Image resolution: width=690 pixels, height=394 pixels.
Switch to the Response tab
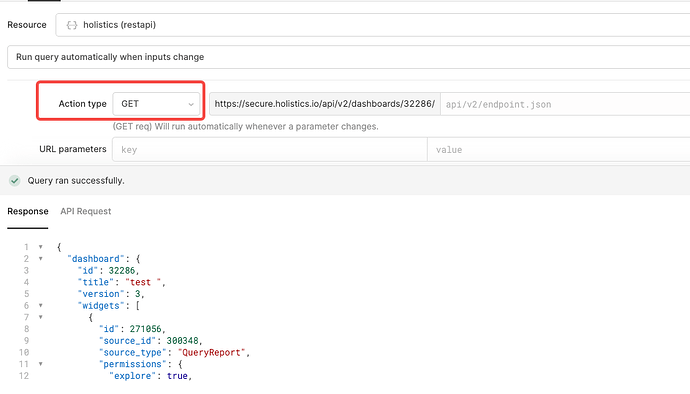click(x=28, y=211)
